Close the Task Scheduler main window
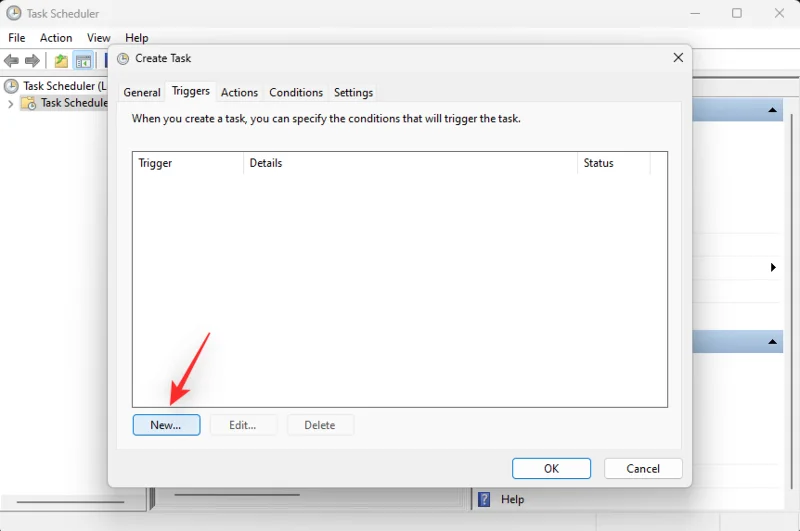This screenshot has width=800, height=531. [x=779, y=13]
